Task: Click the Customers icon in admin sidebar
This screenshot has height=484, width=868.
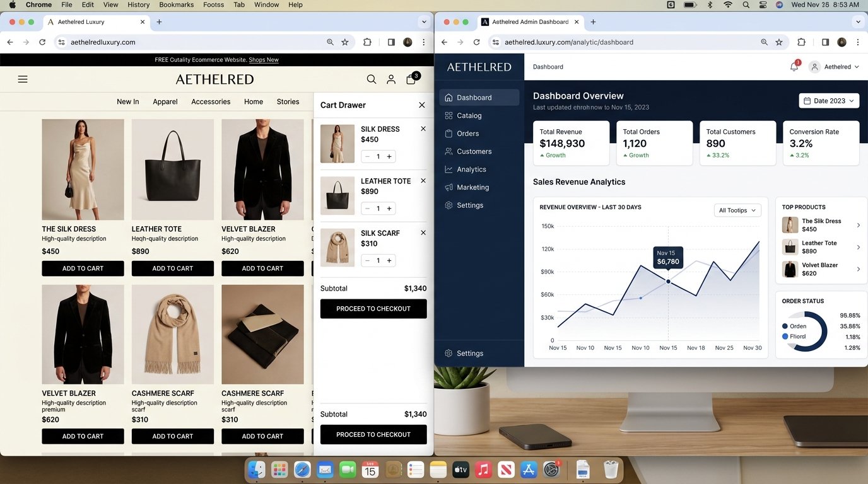Action: (449, 151)
